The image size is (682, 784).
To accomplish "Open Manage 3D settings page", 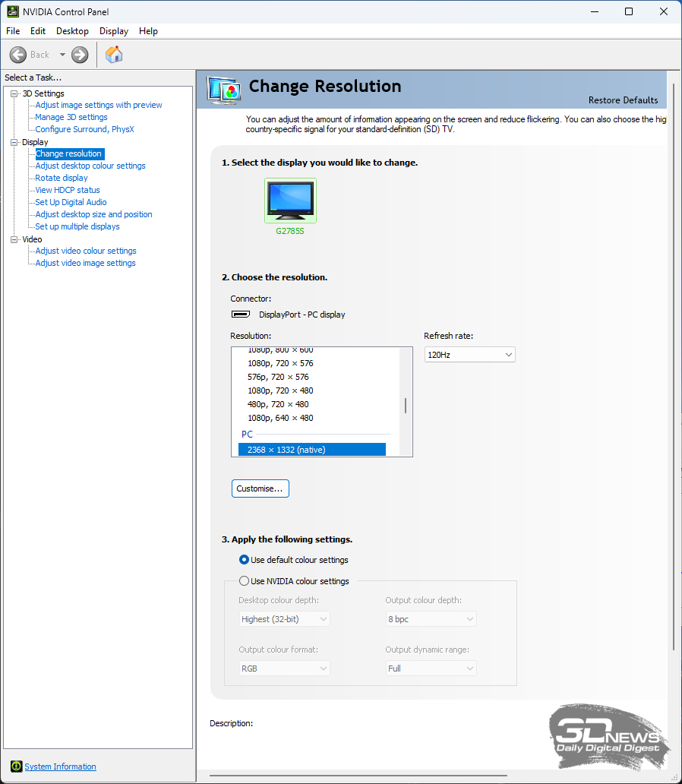I will click(71, 117).
